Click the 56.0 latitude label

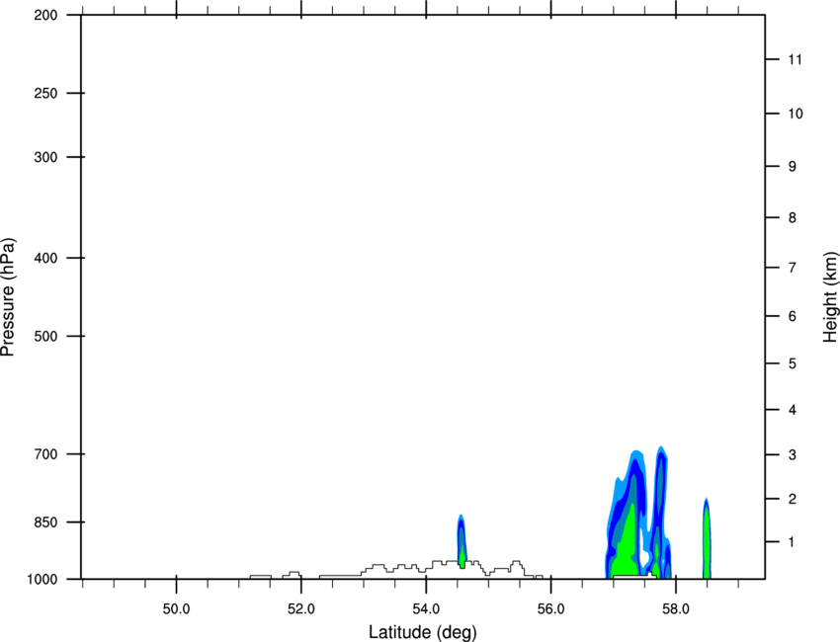tap(550, 609)
